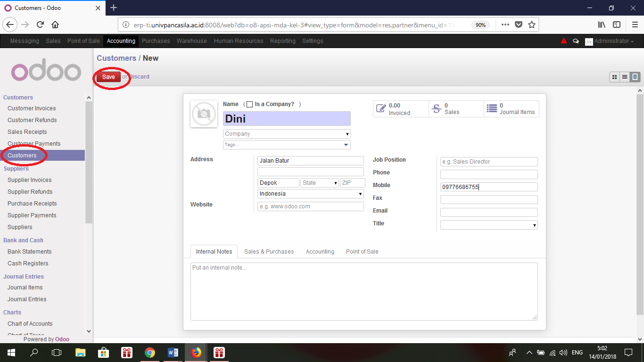This screenshot has width=644, height=362.
Task: Switch to Point of Sale form tab
Action: point(362,252)
